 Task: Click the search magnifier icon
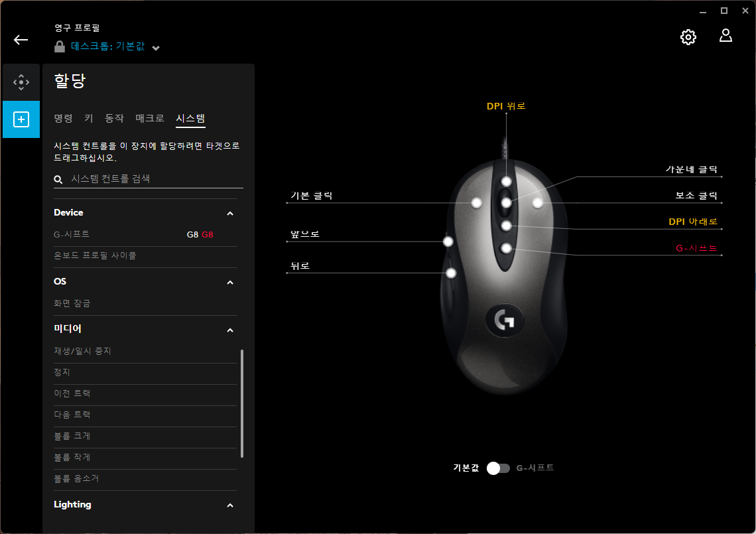point(58,180)
